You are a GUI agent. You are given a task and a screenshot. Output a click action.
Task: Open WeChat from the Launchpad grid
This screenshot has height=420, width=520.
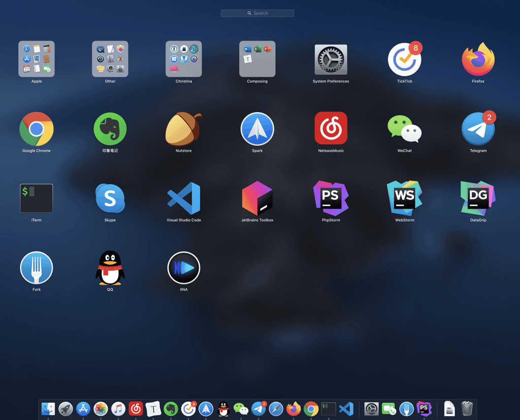[405, 129]
